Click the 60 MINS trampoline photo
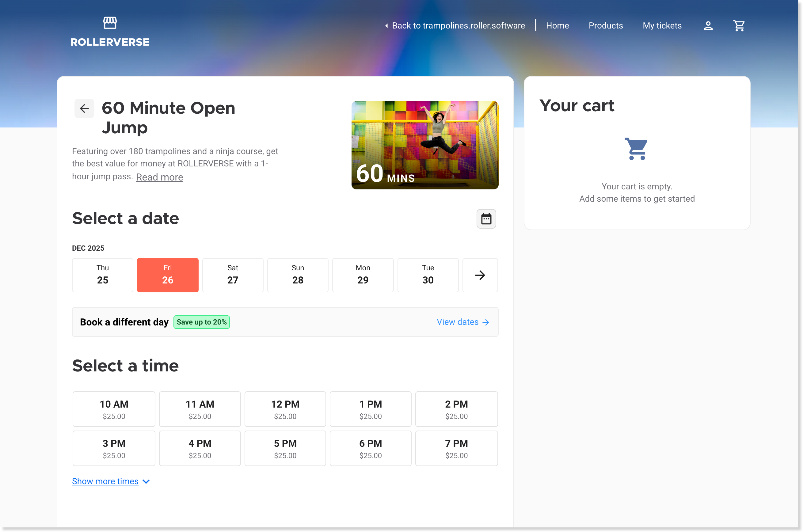 [425, 145]
